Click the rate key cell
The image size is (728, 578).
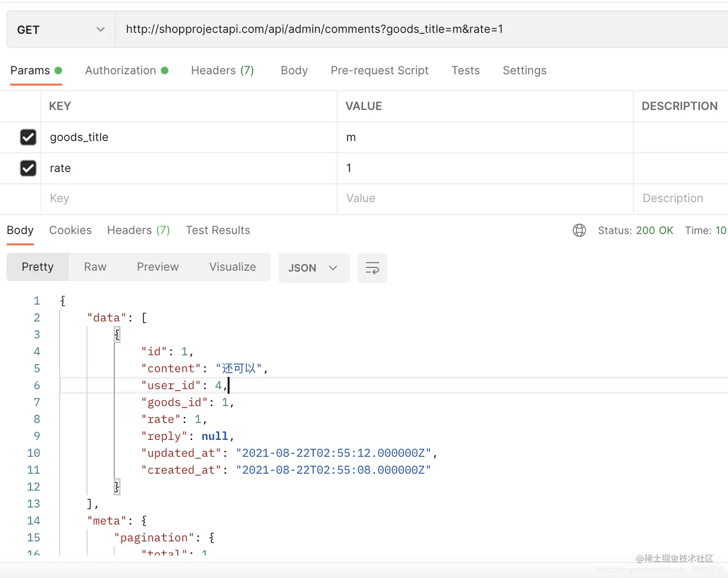pos(189,168)
